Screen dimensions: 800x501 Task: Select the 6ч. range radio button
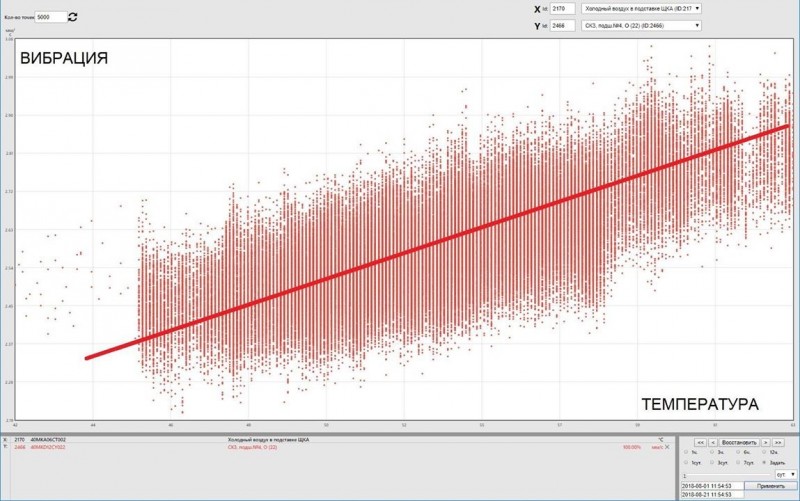pyautogui.click(x=738, y=452)
